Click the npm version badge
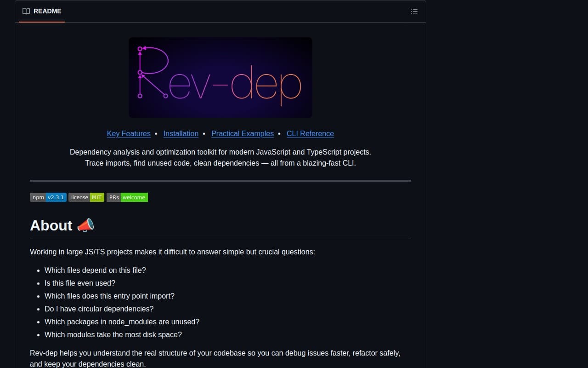 (48, 197)
